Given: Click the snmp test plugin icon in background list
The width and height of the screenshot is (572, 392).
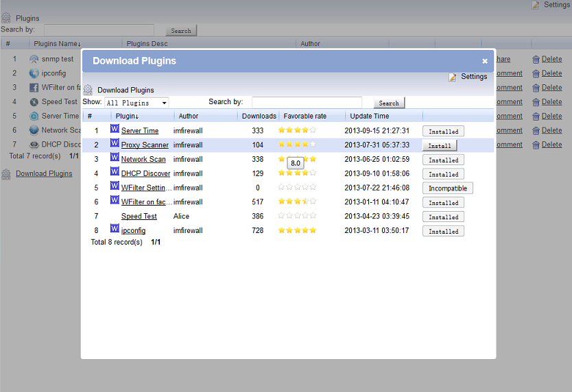Looking at the screenshot, I should tap(34, 59).
